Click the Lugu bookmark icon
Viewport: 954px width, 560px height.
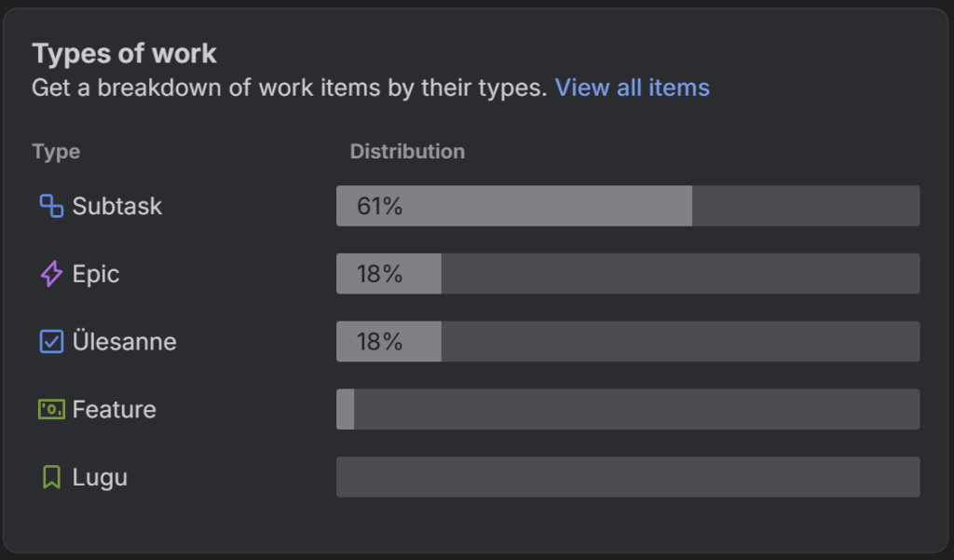[x=51, y=477]
